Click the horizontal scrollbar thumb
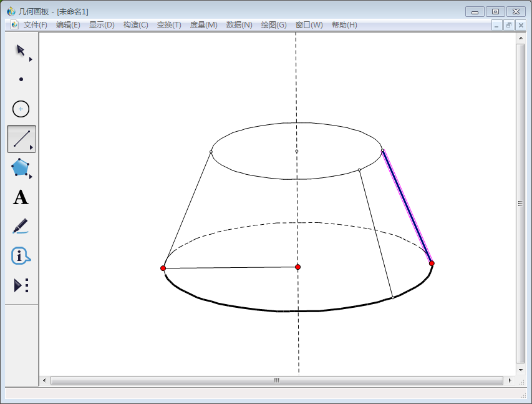This screenshot has width=532, height=404. coord(276,380)
